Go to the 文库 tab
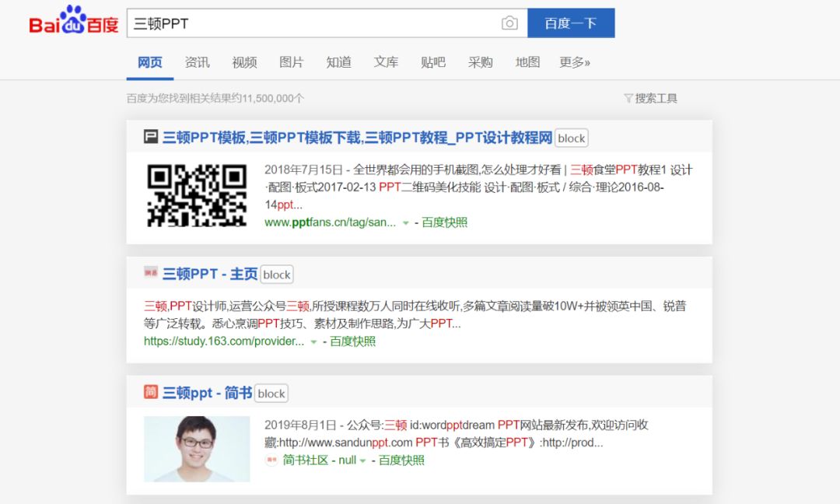 pos(386,62)
